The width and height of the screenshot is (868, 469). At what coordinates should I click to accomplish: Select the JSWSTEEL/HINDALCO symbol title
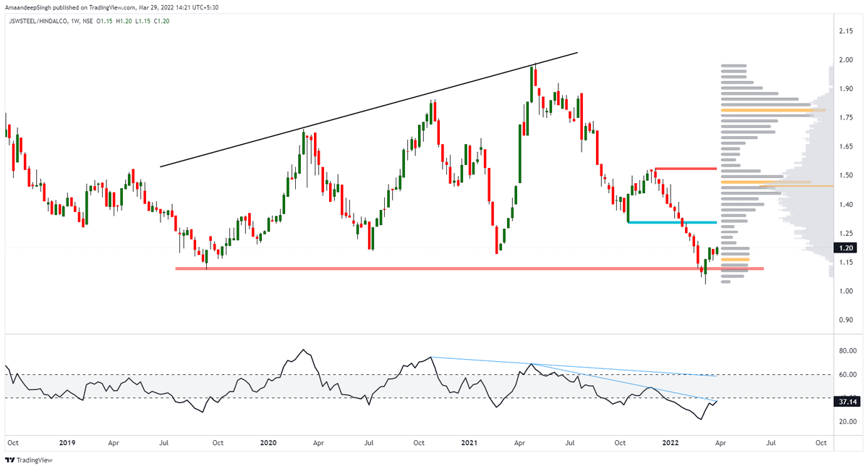[x=40, y=22]
